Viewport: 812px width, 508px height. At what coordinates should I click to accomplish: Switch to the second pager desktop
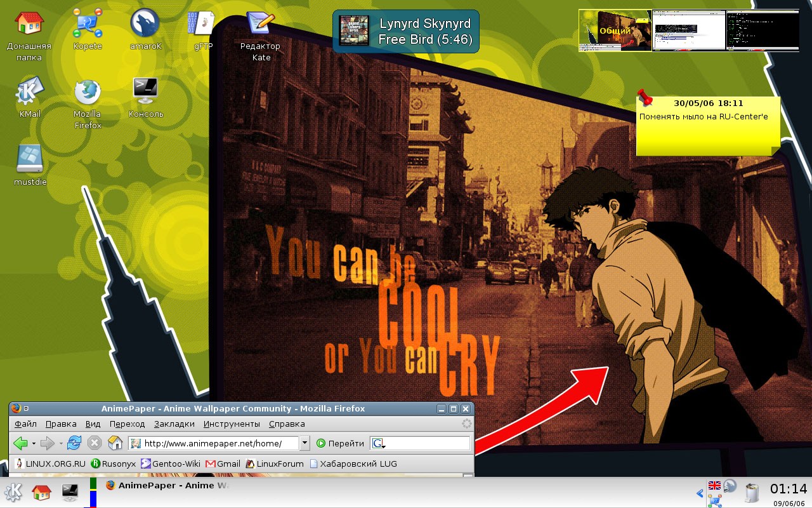689,30
